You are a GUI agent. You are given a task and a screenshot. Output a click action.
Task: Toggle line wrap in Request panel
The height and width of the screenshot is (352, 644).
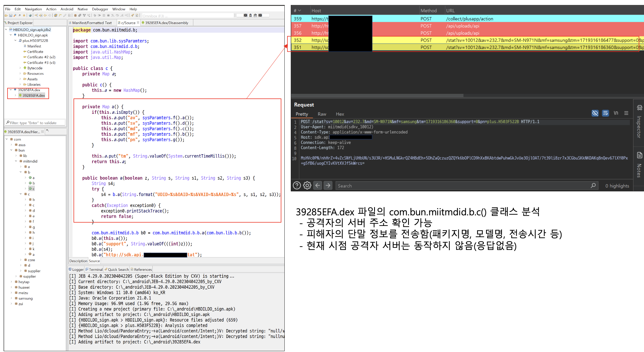coord(605,113)
